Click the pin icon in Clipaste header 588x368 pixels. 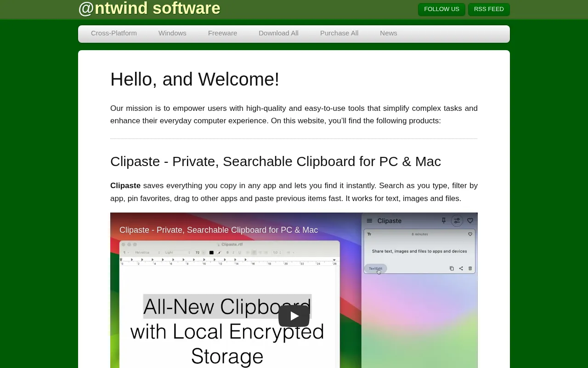444,221
